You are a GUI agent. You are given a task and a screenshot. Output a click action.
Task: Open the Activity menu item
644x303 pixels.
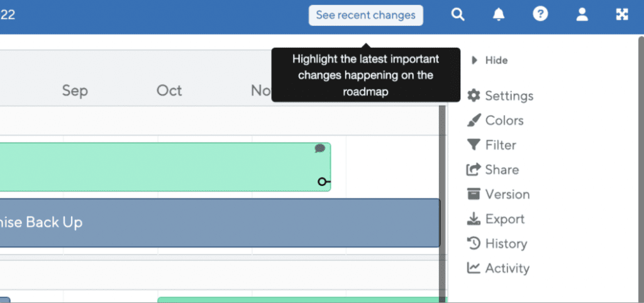pyautogui.click(x=498, y=268)
